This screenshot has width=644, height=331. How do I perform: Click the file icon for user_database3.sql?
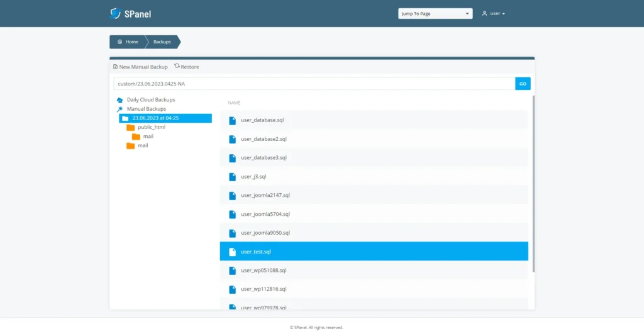233,158
